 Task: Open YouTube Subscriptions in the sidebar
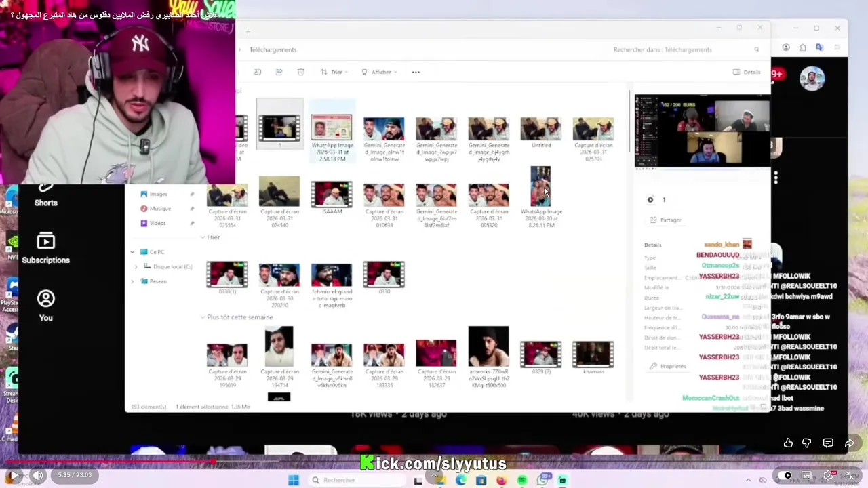tap(45, 248)
